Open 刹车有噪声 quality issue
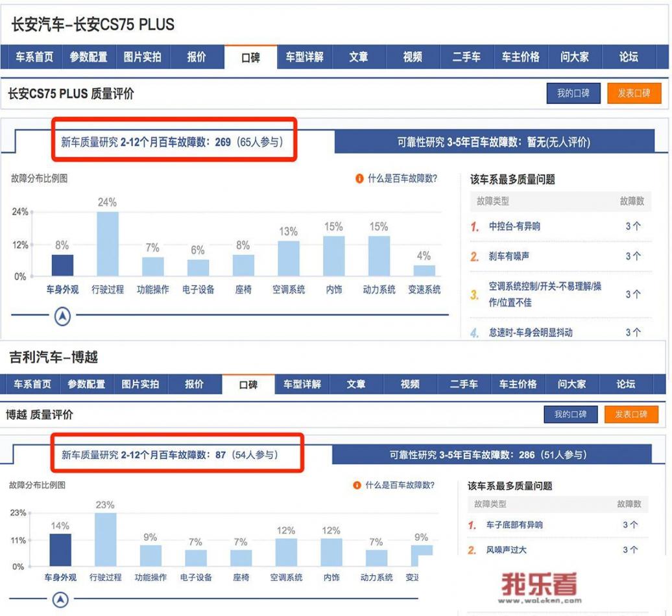Screen dimensions: 672x616 [x=509, y=256]
